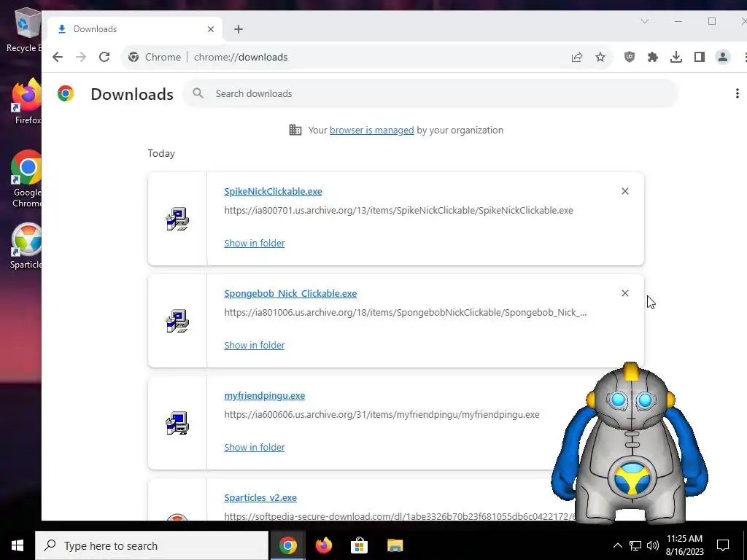The width and height of the screenshot is (747, 560).
Task: Bookmark this tab with the star icon
Action: pyautogui.click(x=600, y=57)
